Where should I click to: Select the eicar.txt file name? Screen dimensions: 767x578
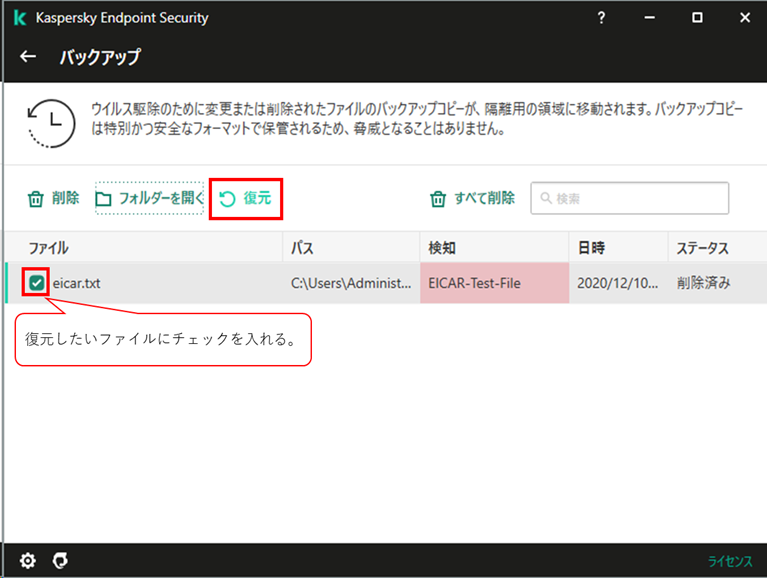(76, 283)
